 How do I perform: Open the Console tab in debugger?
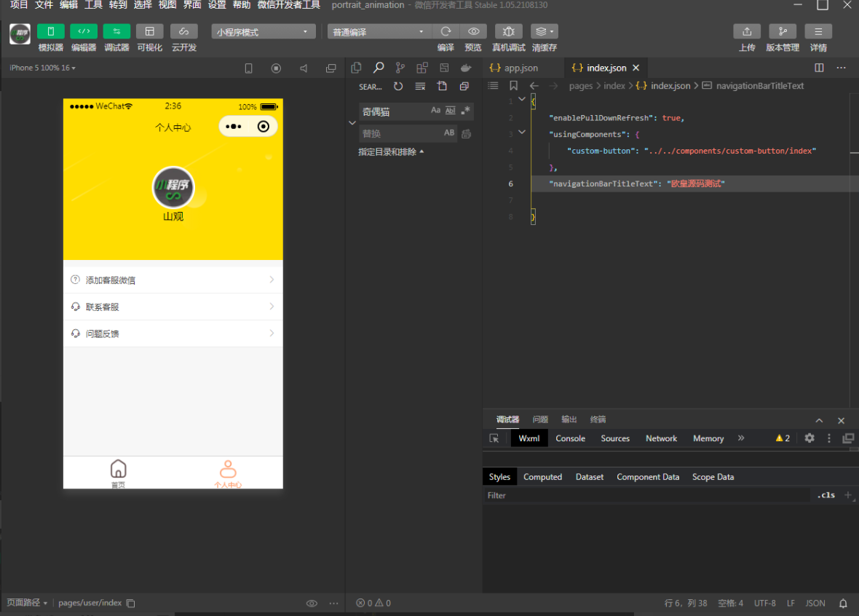tap(570, 438)
